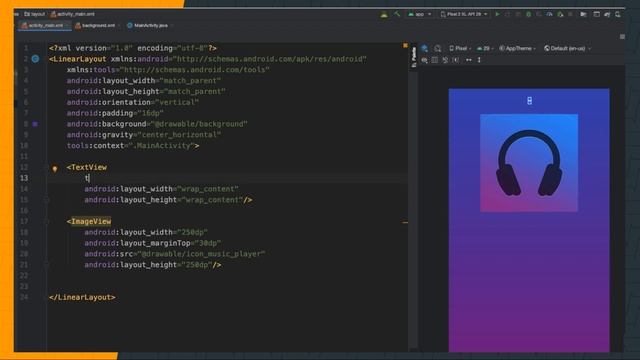Screen dimensions: 640x360
Task: Open the vertical Palette side tab
Action: (x=413, y=57)
